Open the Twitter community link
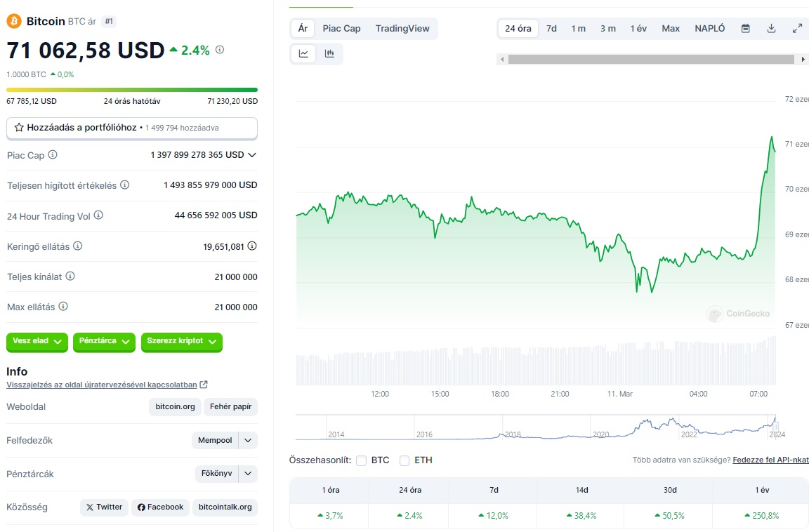This screenshot has width=809, height=532. (x=104, y=507)
